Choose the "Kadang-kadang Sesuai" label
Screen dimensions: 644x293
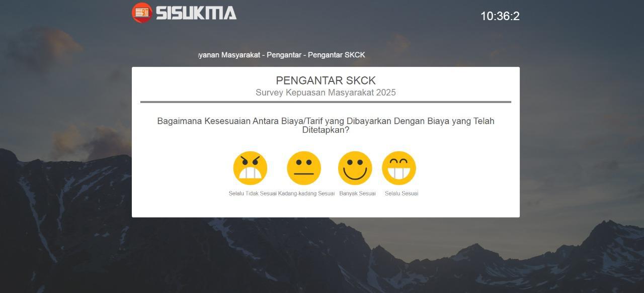click(x=306, y=193)
